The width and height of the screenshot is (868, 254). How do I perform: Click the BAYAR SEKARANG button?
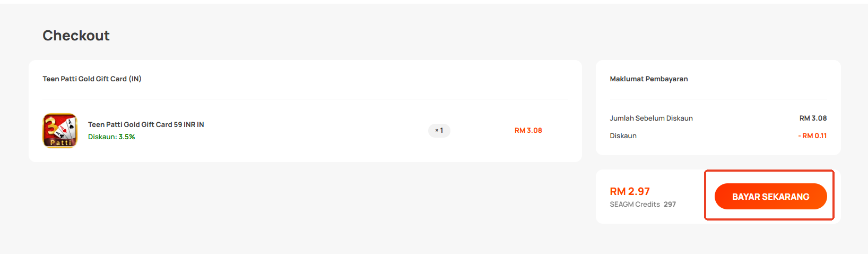770,196
